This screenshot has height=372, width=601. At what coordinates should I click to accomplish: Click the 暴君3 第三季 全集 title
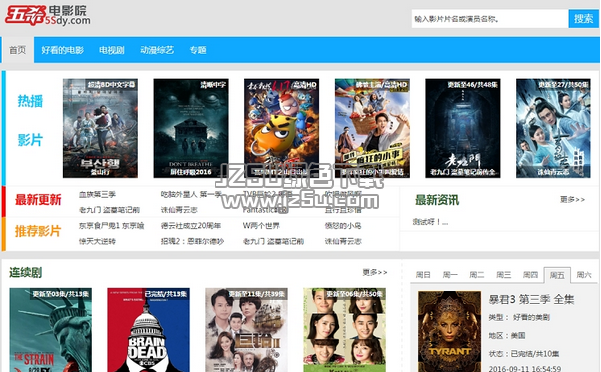pyautogui.click(x=531, y=299)
